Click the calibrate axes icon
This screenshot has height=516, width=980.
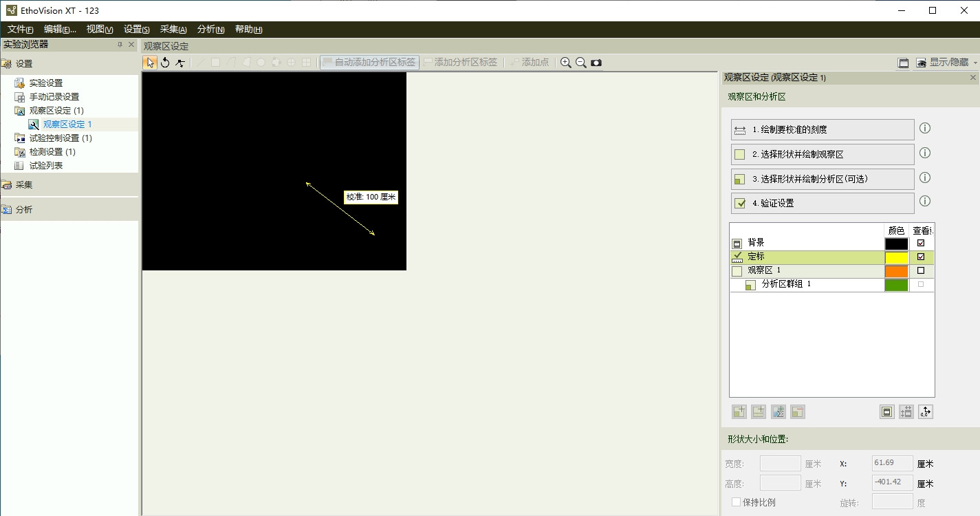(x=906, y=411)
